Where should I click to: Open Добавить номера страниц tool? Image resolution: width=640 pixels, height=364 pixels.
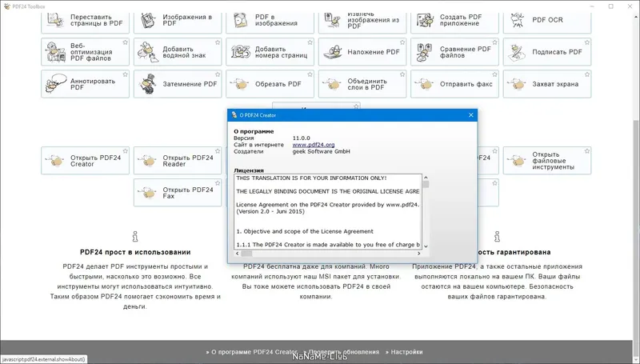pyautogui.click(x=270, y=52)
